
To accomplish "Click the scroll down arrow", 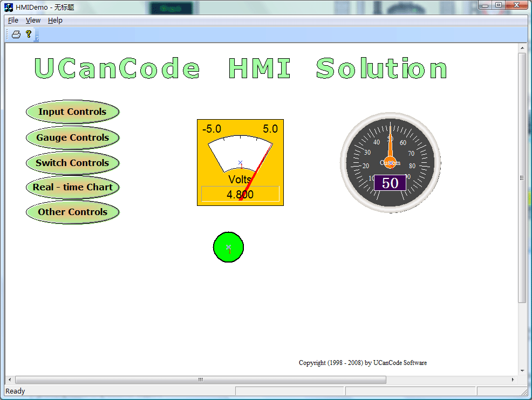I will (x=522, y=371).
